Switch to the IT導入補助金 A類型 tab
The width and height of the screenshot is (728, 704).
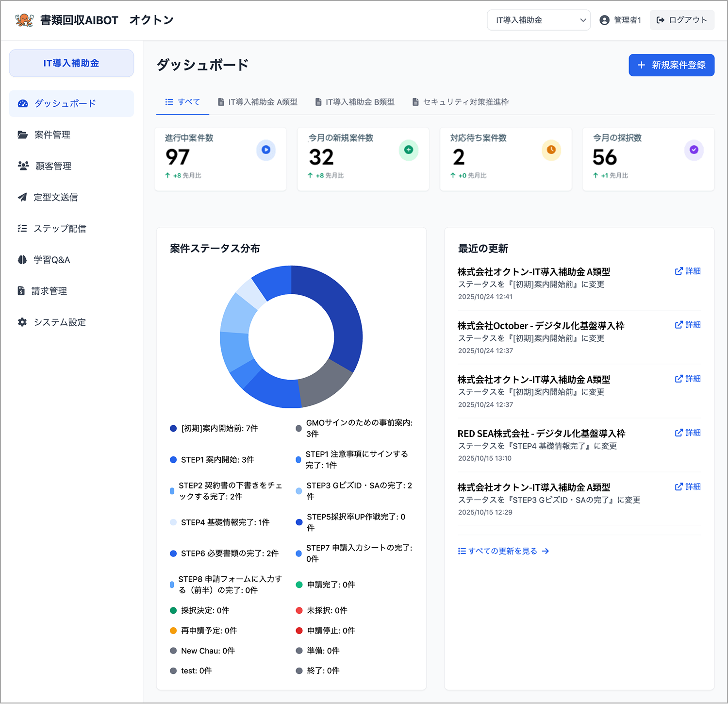tap(258, 102)
